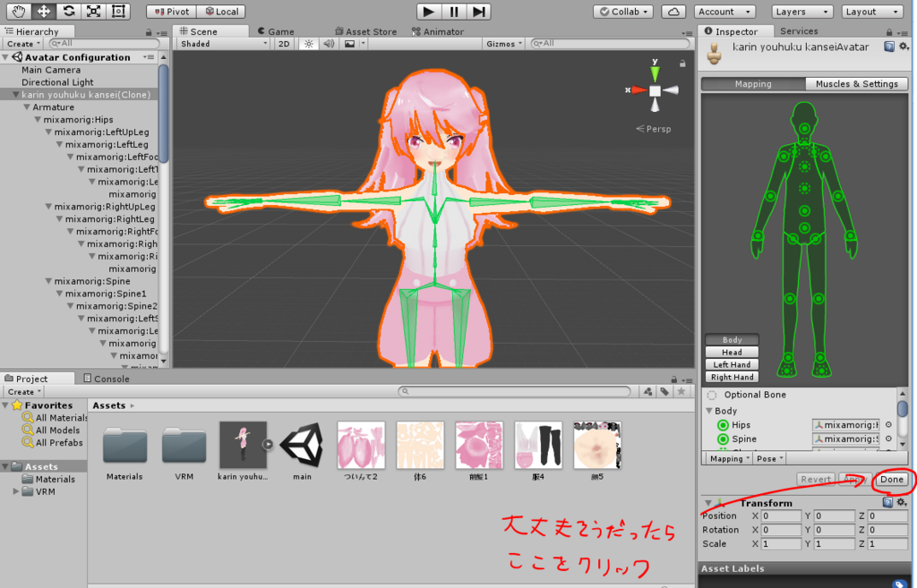This screenshot has height=588, width=917.
Task: Open the Layout dropdown
Action: pos(872,12)
